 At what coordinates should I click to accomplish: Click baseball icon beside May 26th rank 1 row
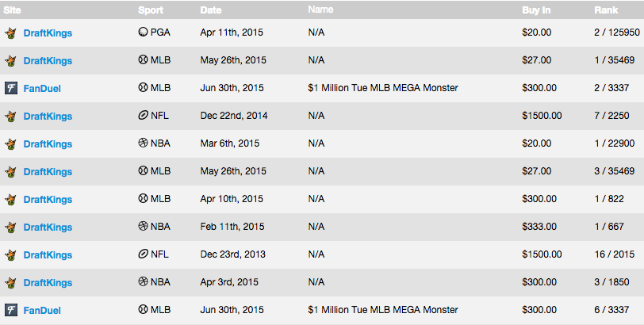[x=143, y=60]
